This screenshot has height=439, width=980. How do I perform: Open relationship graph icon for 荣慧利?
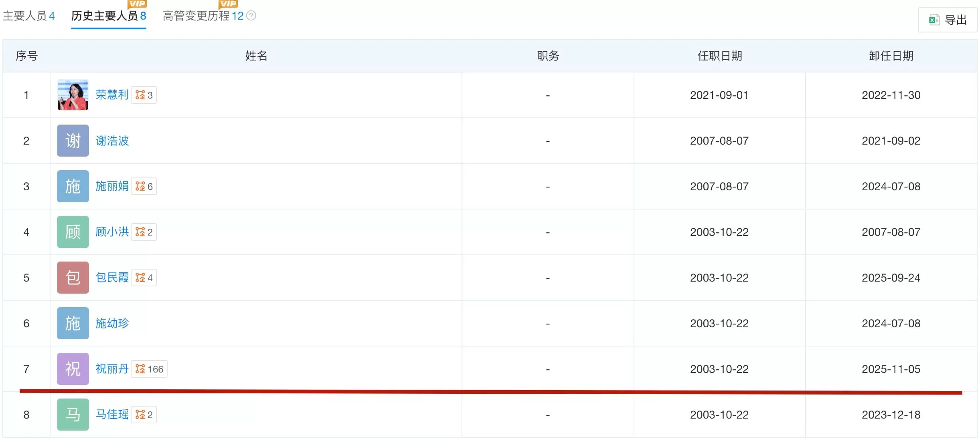point(144,95)
